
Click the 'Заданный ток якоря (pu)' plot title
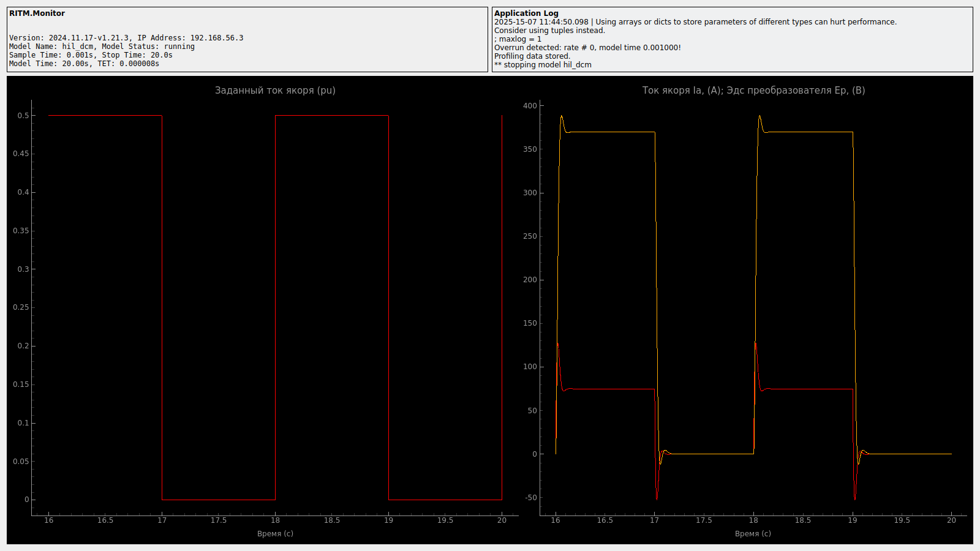pyautogui.click(x=275, y=91)
